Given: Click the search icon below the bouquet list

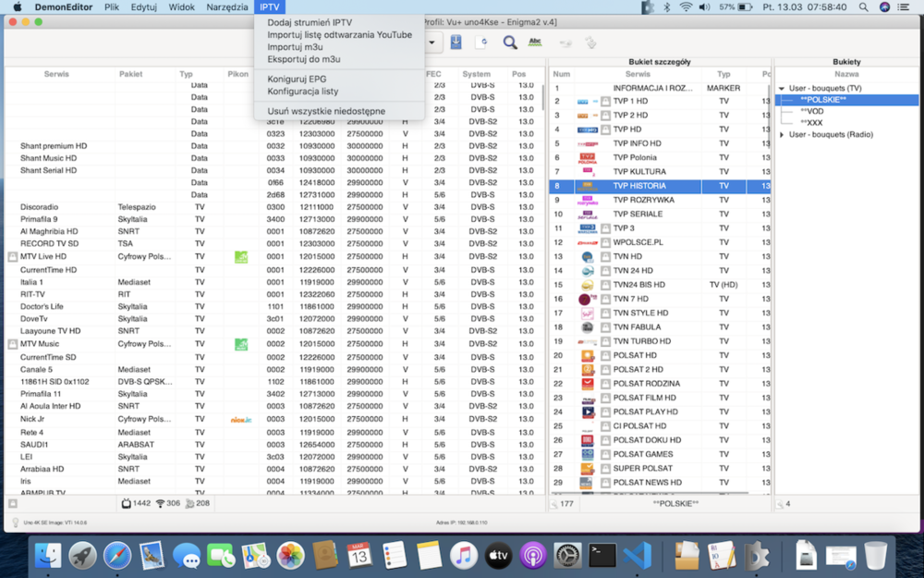Looking at the screenshot, I should (x=780, y=503).
